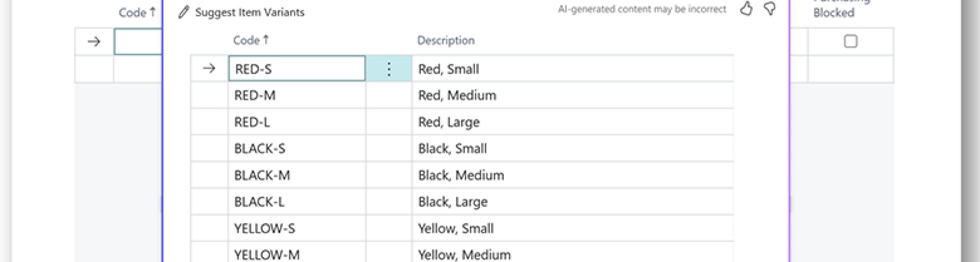This screenshot has width=980, height=262.
Task: Click the row arrow in the background list
Action: pos(94,41)
